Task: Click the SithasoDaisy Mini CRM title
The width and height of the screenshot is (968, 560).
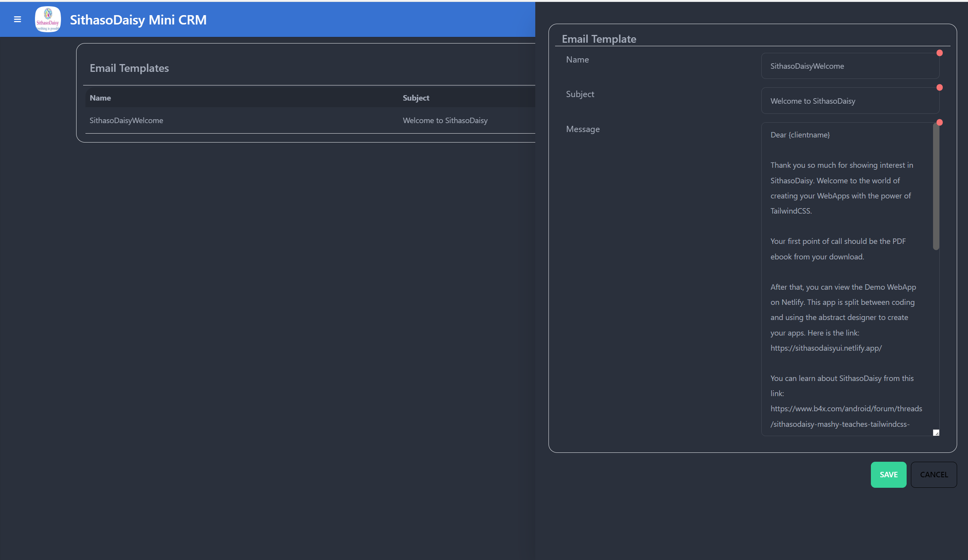Action: click(138, 20)
